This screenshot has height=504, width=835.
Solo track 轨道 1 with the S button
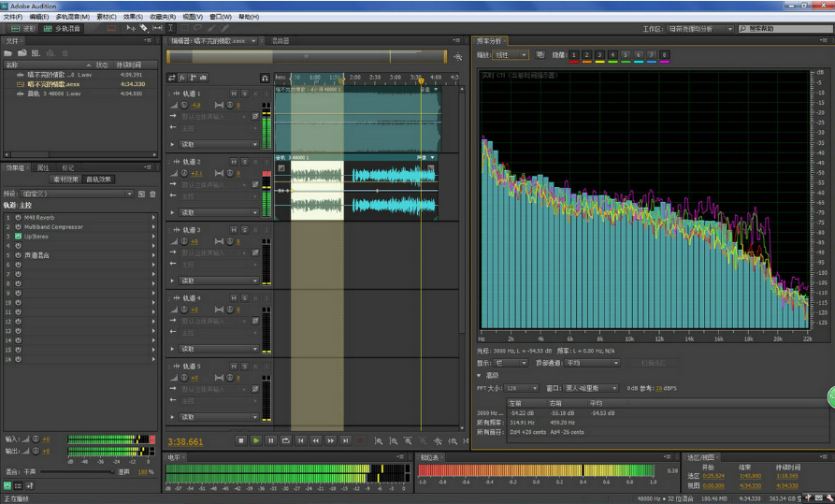[244, 94]
